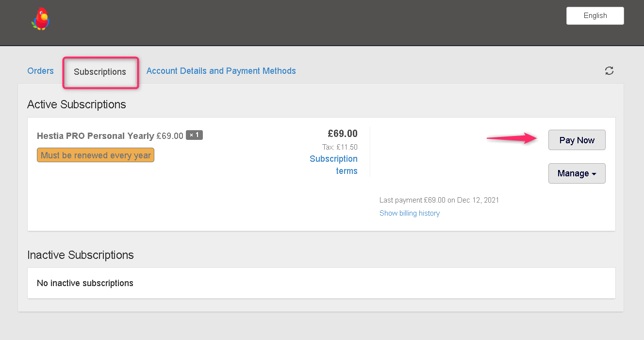This screenshot has height=340, width=644.
Task: Open the Subscription terms link
Action: (x=334, y=165)
